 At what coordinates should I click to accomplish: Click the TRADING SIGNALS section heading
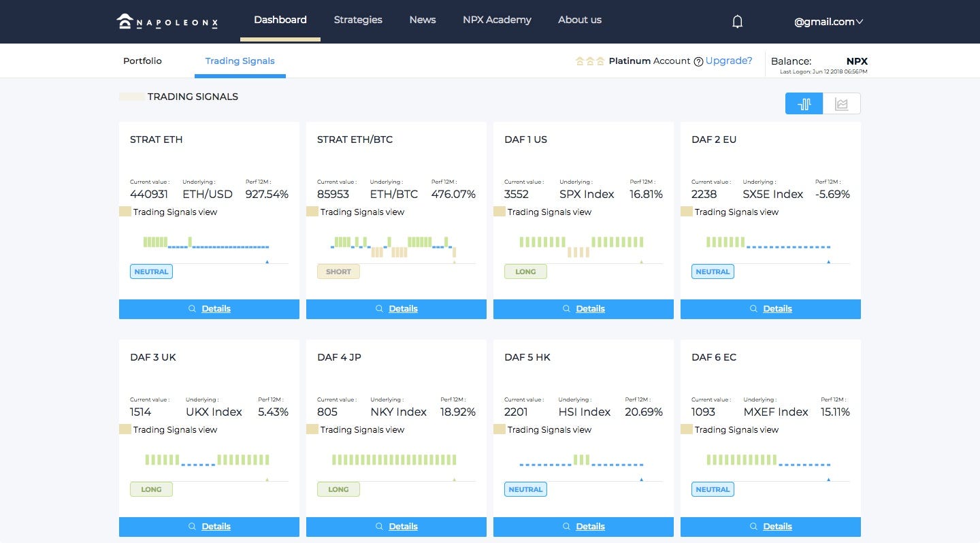tap(193, 97)
